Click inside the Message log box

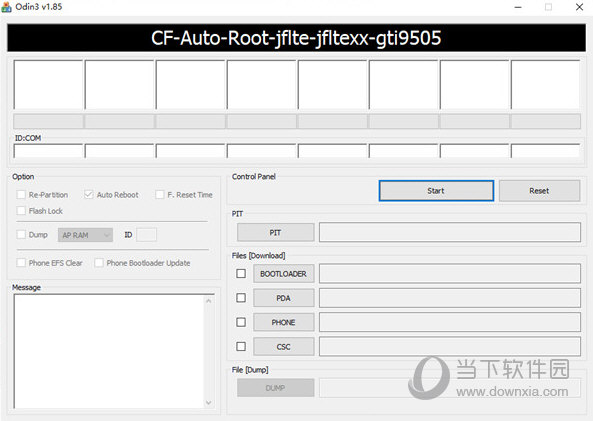coord(109,351)
